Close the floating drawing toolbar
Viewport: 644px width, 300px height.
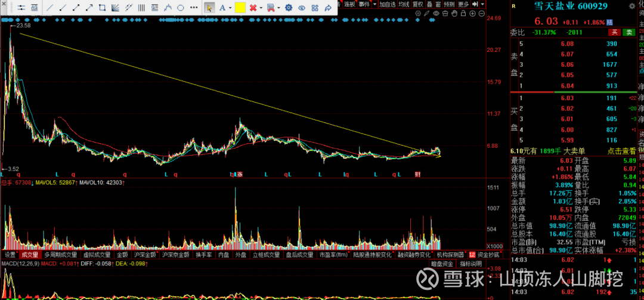(4, 4)
